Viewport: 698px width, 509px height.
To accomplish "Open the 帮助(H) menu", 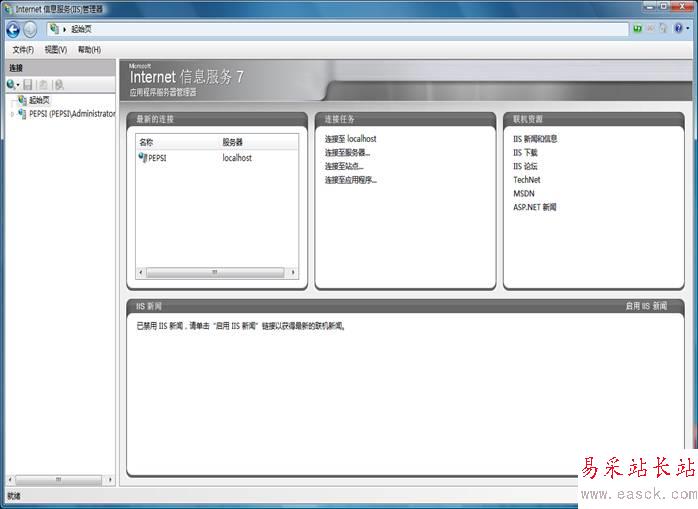I will pyautogui.click(x=89, y=50).
